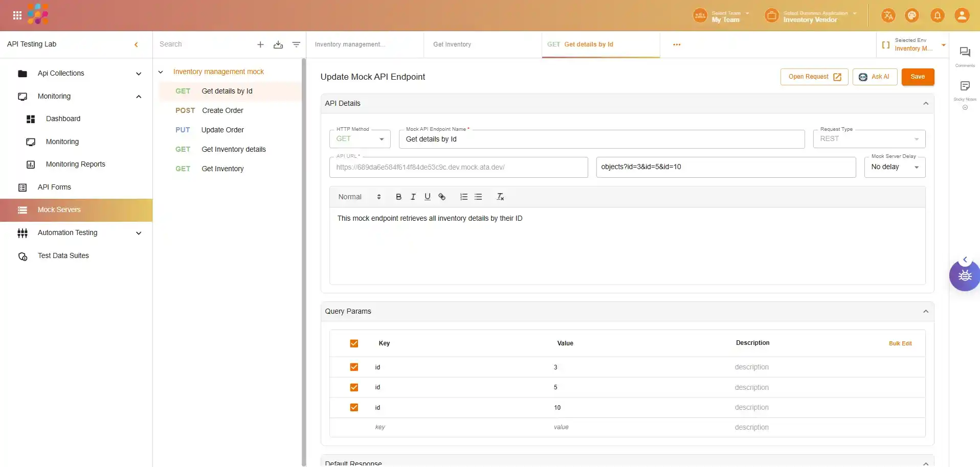The width and height of the screenshot is (980, 467).
Task: Open the Mock Server Delay dropdown
Action: click(895, 167)
